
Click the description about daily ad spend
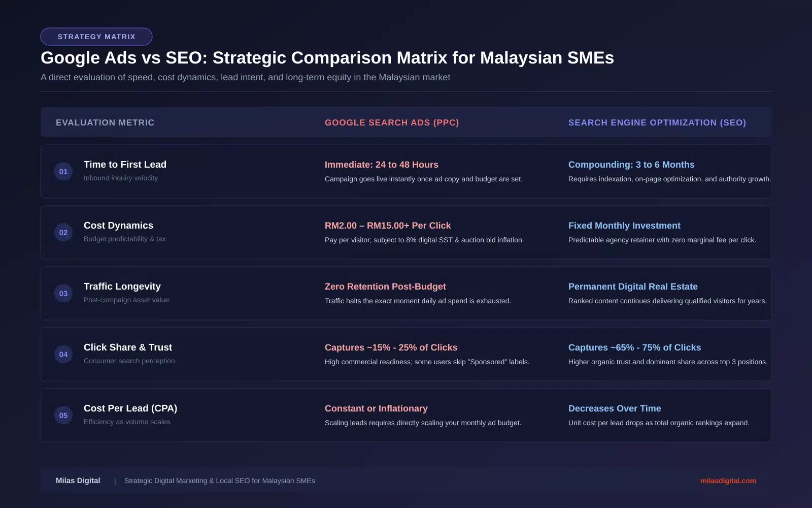(x=418, y=301)
